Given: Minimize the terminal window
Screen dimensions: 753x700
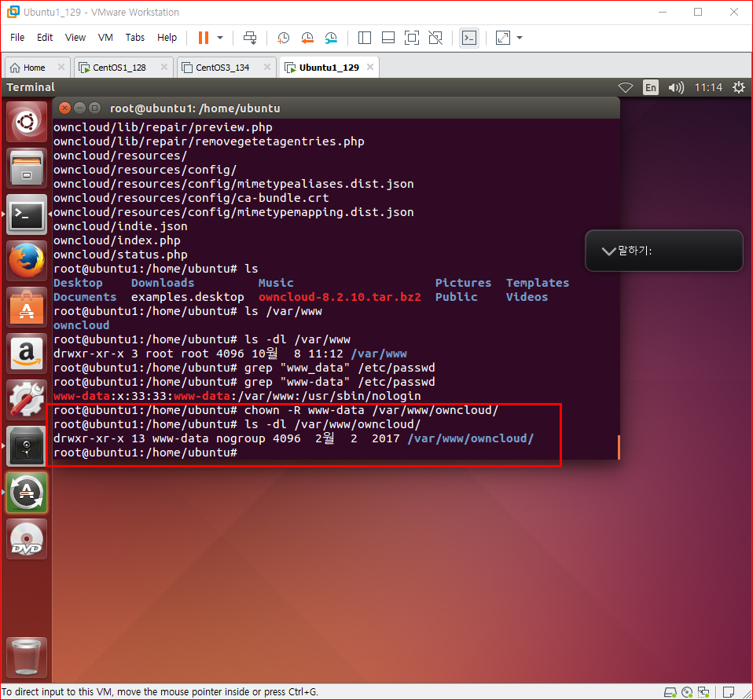Looking at the screenshot, I should (79, 108).
